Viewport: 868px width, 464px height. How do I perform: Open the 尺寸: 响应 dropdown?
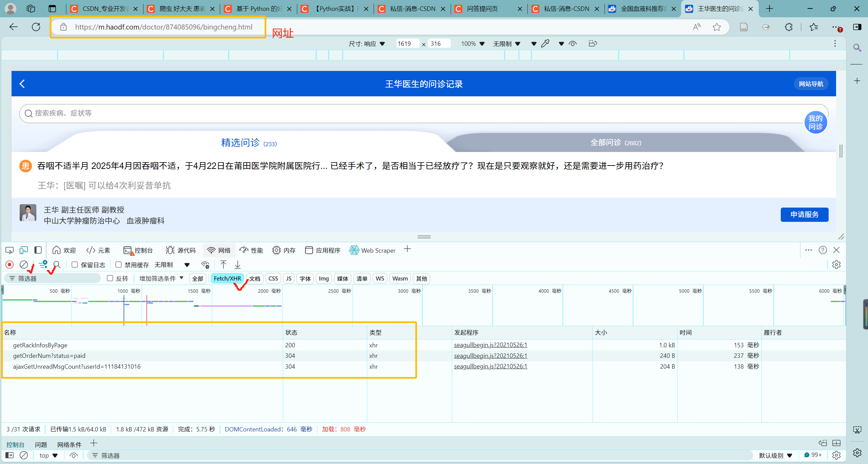coord(367,44)
